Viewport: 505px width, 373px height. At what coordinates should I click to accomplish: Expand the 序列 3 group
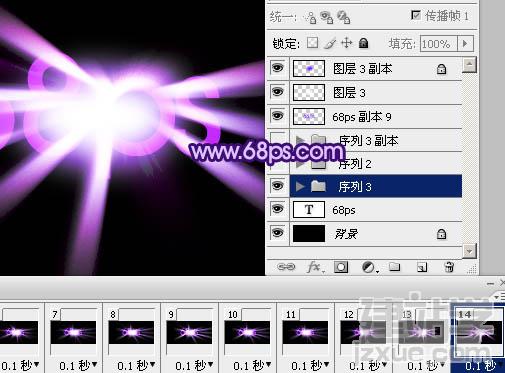pyautogui.click(x=299, y=186)
